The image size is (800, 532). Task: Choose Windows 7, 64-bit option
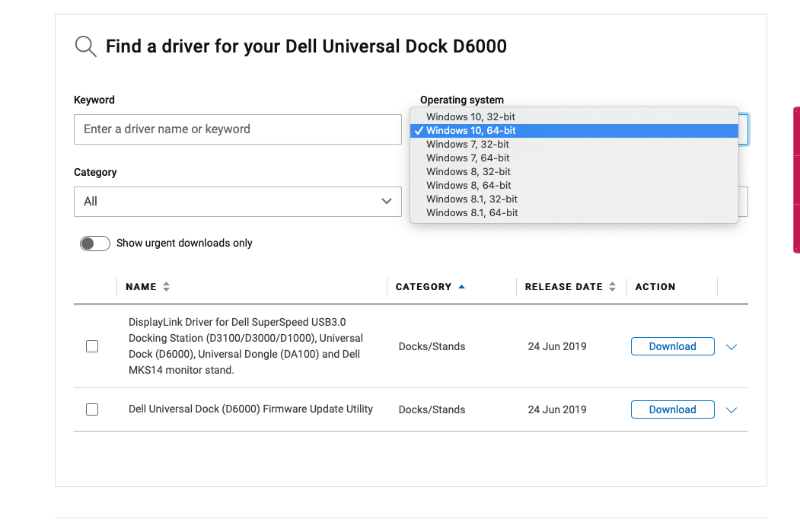(x=467, y=158)
